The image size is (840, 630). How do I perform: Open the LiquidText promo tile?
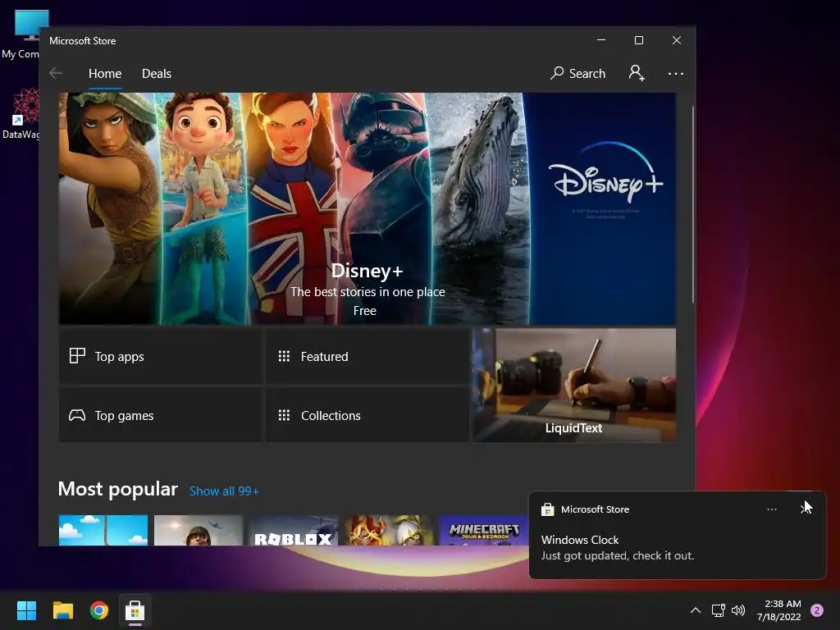pyautogui.click(x=573, y=386)
